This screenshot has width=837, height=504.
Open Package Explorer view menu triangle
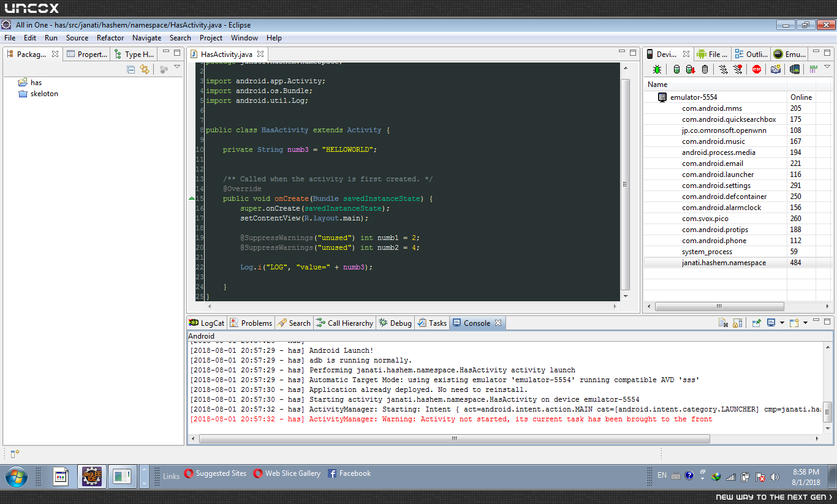point(177,67)
